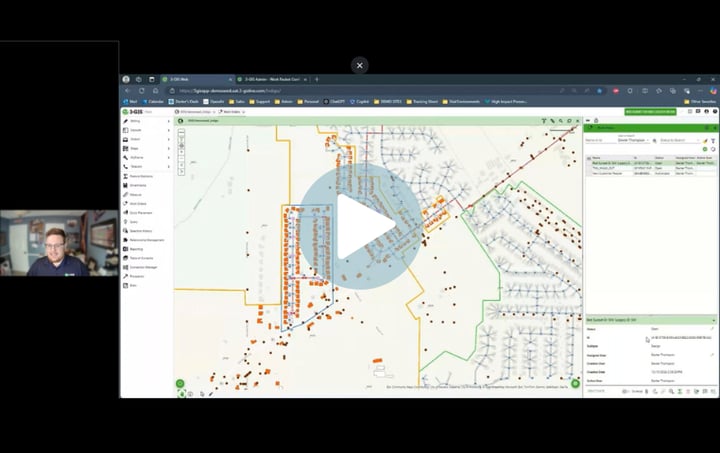Collapse the selected work order details header arrow
The image size is (720, 453).
coord(714,320)
